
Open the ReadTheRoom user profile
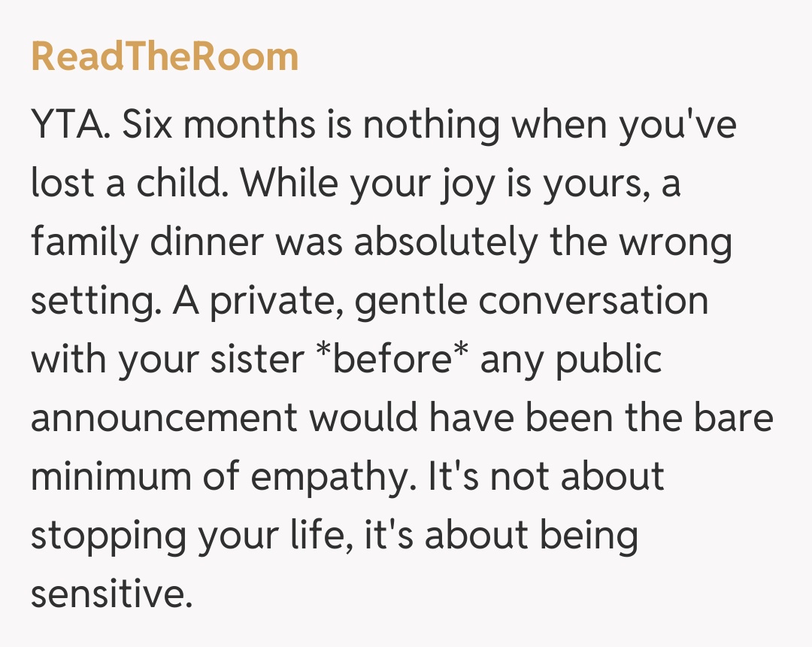click(165, 58)
